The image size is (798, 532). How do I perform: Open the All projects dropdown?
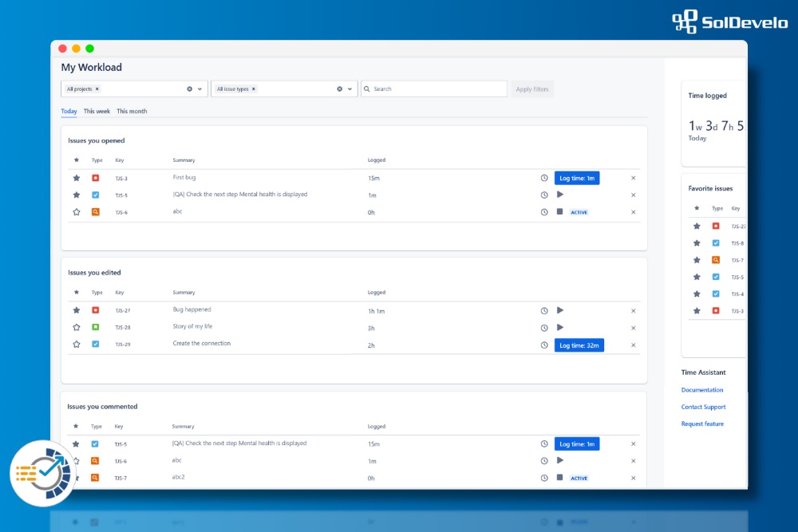point(199,89)
